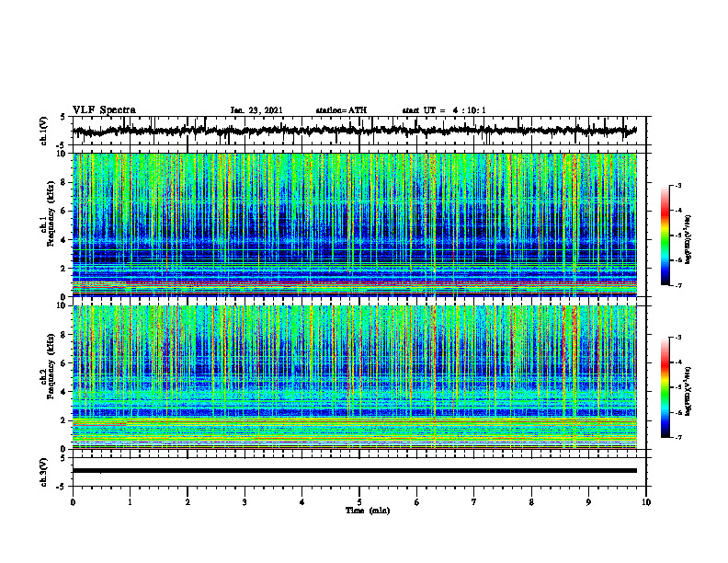Click the "VLF Spectra" plot title

point(104,109)
